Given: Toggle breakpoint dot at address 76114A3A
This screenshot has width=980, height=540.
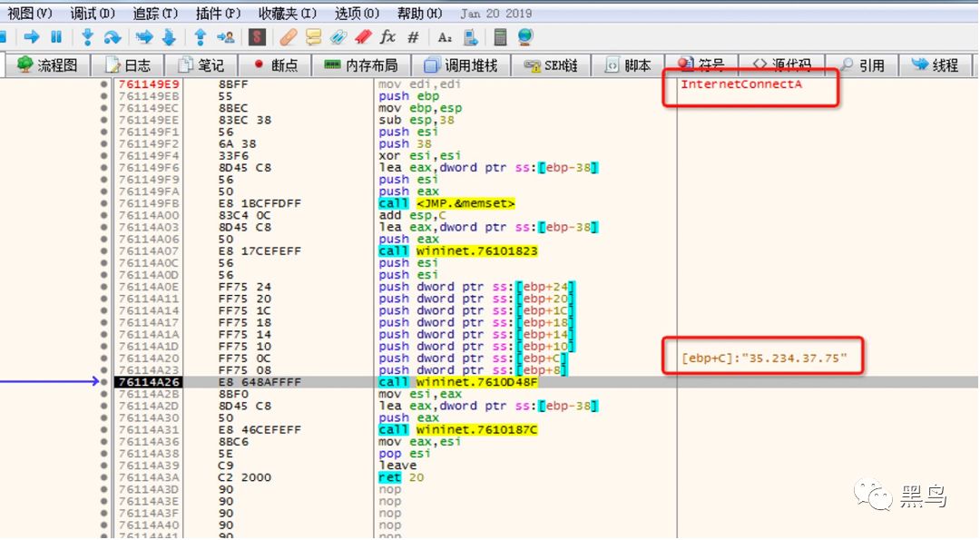Looking at the screenshot, I should click(104, 477).
